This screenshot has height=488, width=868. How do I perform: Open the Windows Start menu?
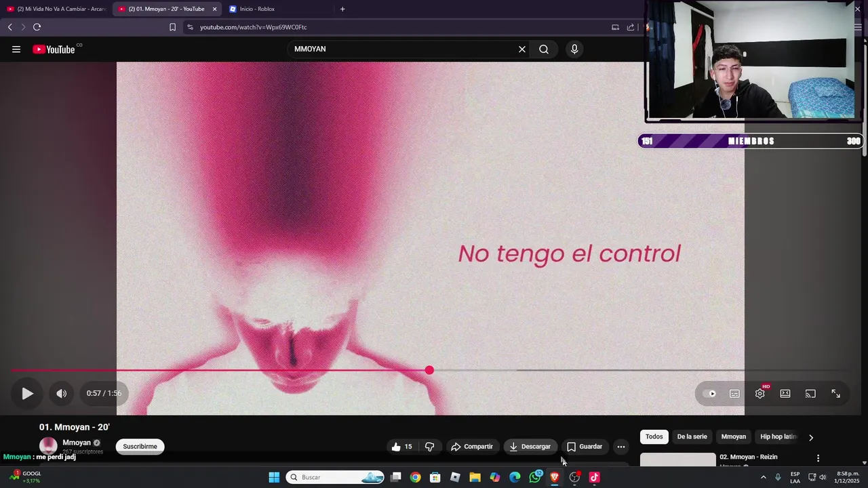pos(274,477)
